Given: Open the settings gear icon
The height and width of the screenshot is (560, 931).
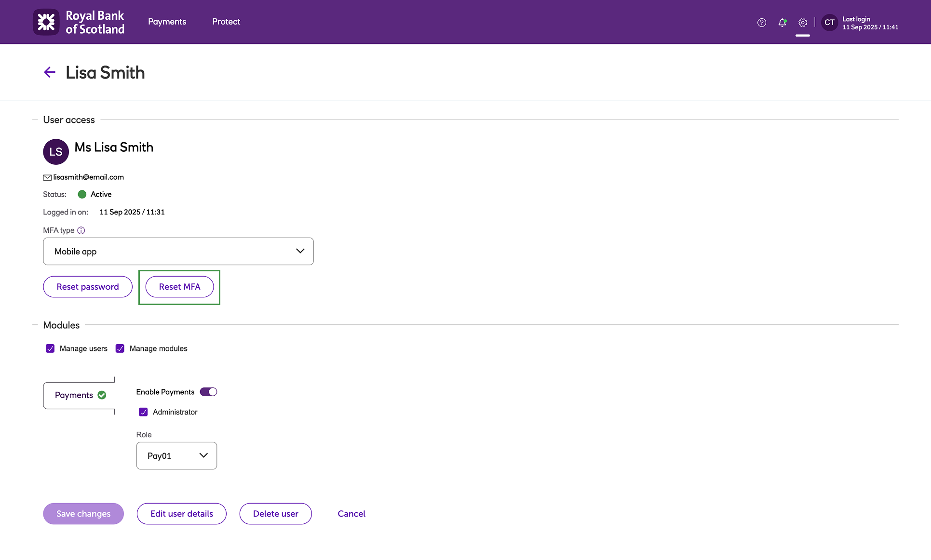Looking at the screenshot, I should [802, 23].
